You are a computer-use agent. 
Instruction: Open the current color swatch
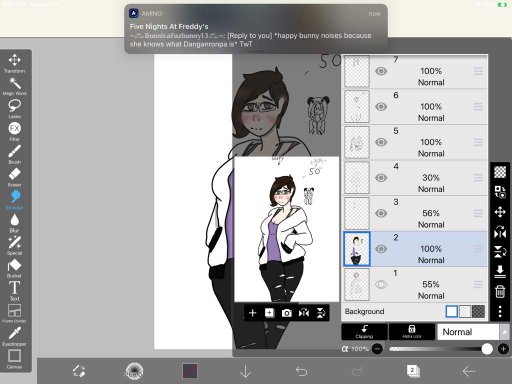click(x=190, y=371)
